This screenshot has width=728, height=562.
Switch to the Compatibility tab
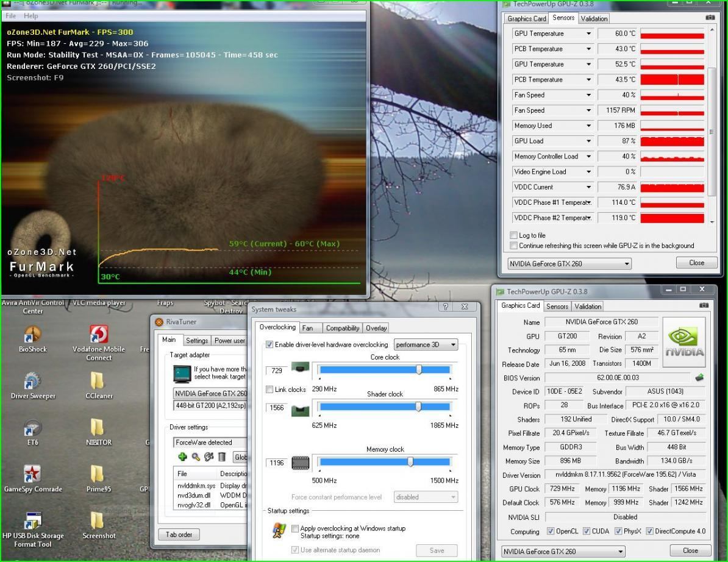(343, 328)
